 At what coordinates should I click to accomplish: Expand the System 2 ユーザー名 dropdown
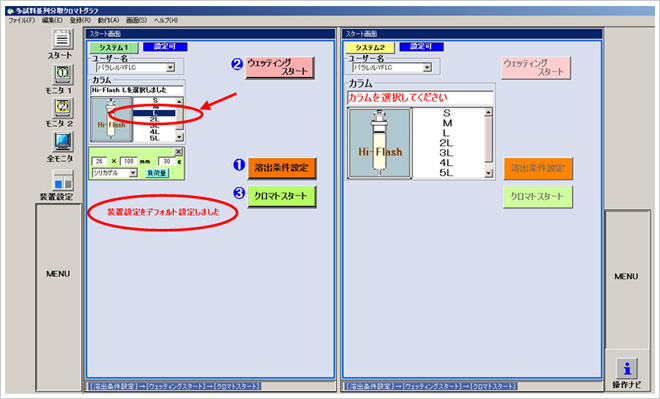pyautogui.click(x=427, y=68)
